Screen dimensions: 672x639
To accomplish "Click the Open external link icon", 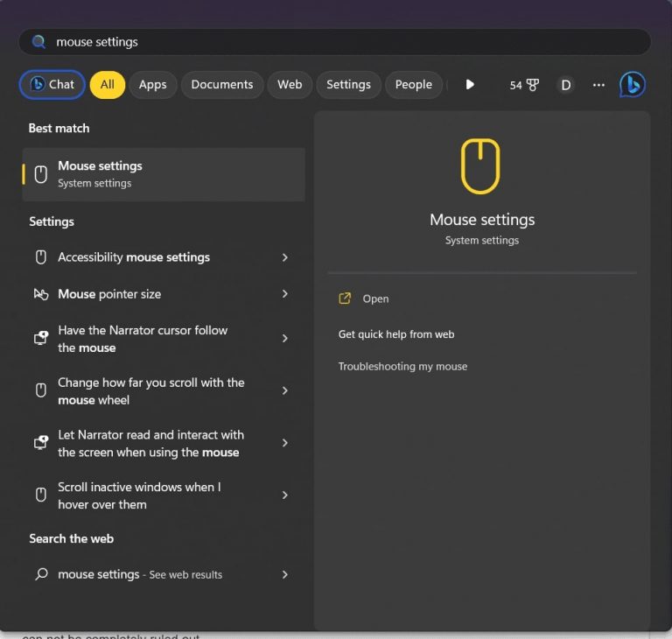I will (x=345, y=298).
